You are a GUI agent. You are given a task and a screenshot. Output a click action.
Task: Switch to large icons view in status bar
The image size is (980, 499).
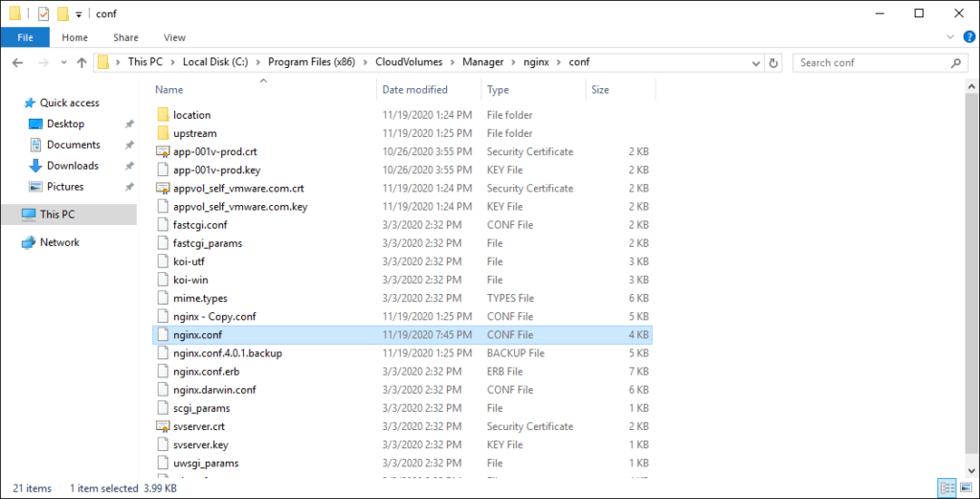[965, 488]
